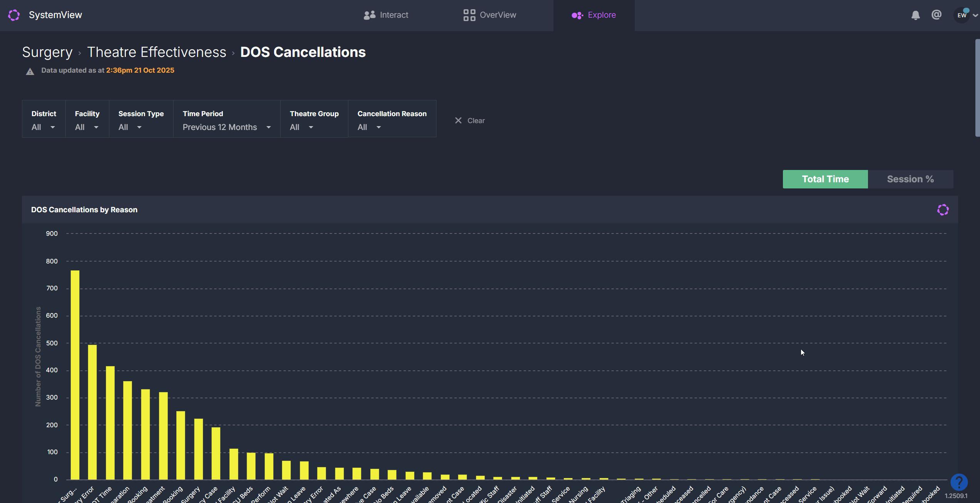Click the vertical page scrollbar
Viewport: 980px width, 503px height.
click(977, 88)
